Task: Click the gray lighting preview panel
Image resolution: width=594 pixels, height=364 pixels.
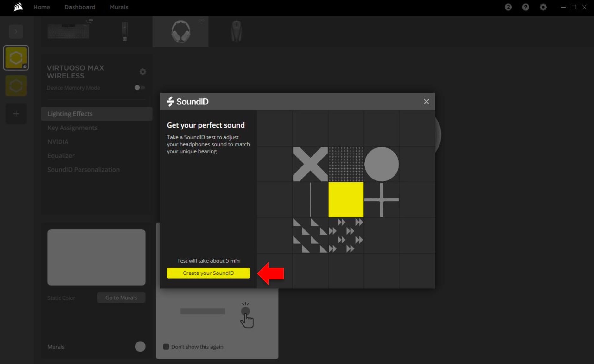Action: click(x=96, y=257)
